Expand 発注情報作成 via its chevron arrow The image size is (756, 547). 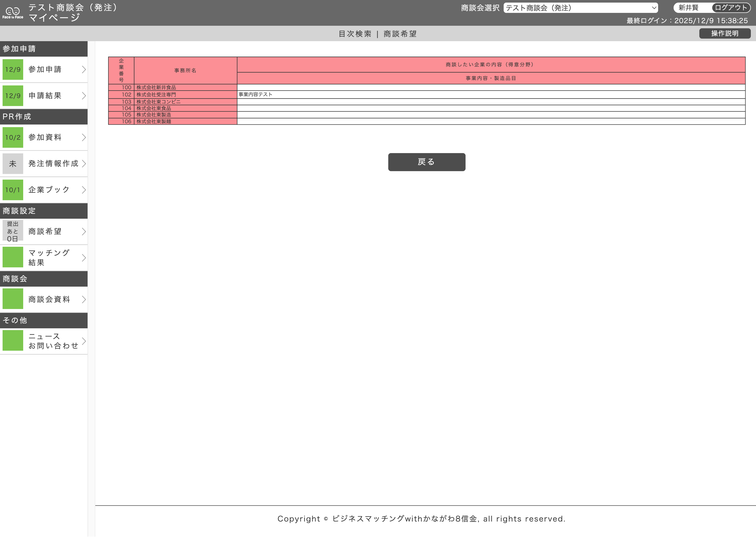coord(84,164)
